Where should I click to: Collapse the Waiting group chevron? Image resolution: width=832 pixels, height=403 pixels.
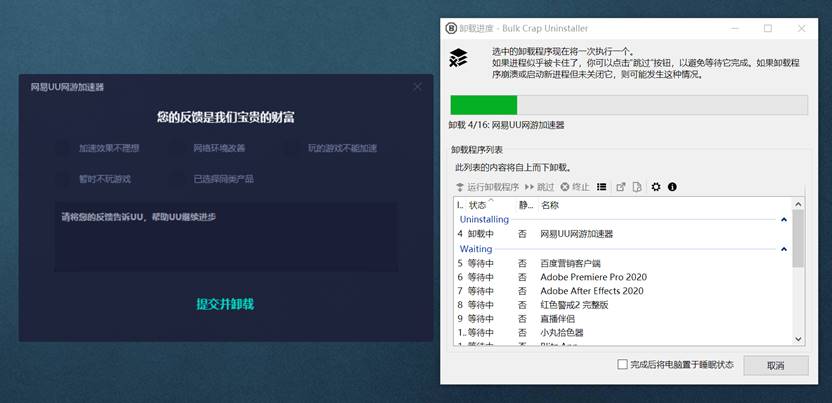[784, 249]
